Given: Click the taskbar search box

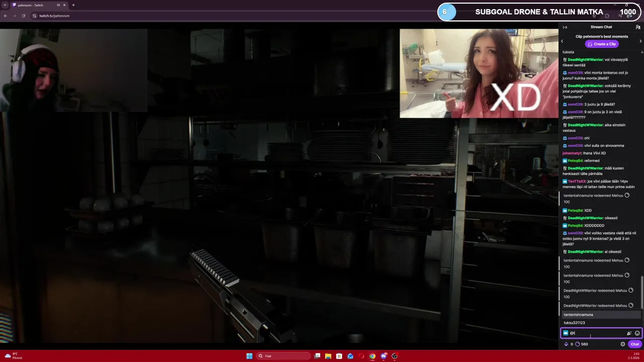Looking at the screenshot, I should [283, 356].
